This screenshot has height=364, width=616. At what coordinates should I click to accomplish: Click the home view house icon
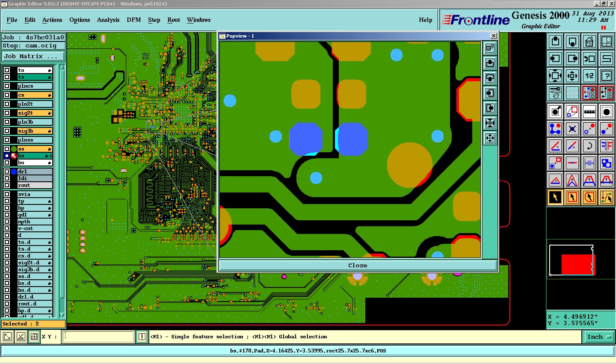[x=589, y=41]
